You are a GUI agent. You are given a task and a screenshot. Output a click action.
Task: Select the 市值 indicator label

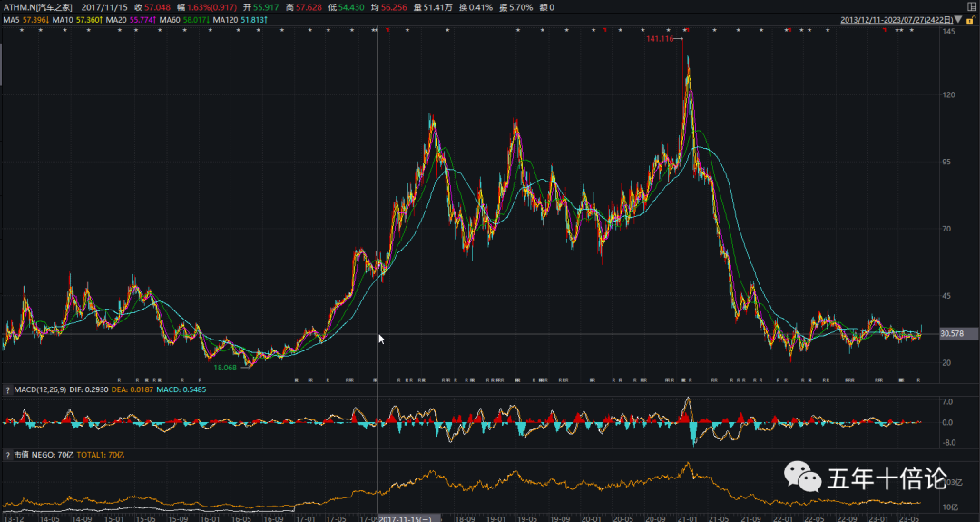click(x=22, y=453)
